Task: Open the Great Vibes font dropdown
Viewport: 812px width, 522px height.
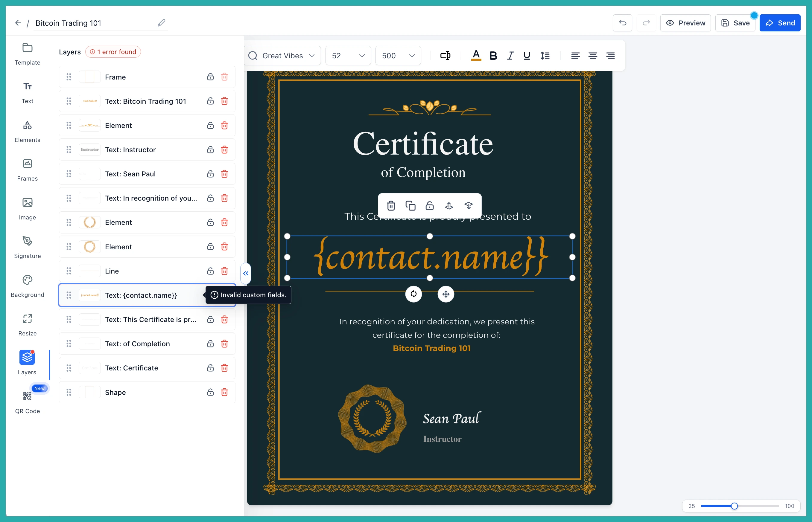Action: tap(282, 56)
